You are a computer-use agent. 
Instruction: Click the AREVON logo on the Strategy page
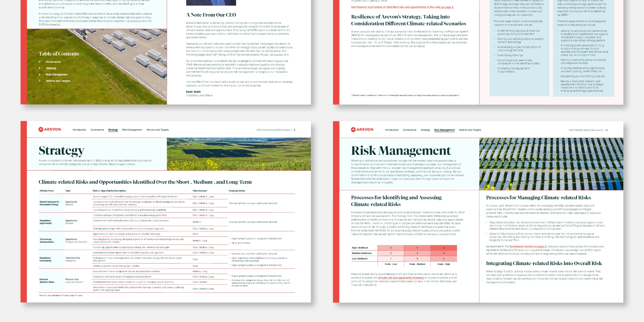coord(50,130)
